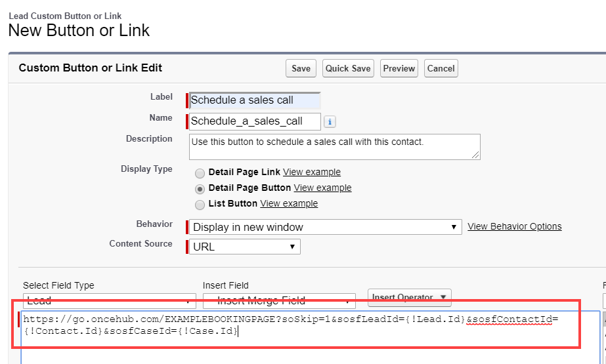Image resolution: width=606 pixels, height=364 pixels.
Task: Cancel the custom button edit
Action: click(441, 68)
